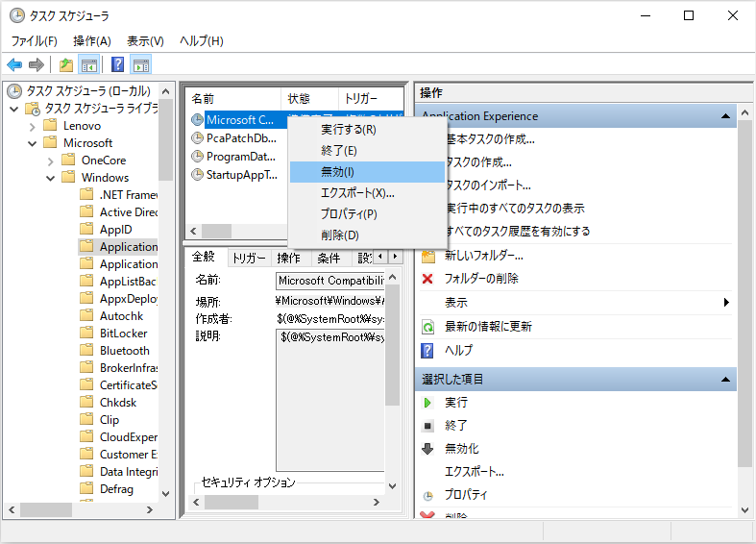Toggle the console tree pane toolbar icon
This screenshot has height=544, width=756.
(89, 64)
